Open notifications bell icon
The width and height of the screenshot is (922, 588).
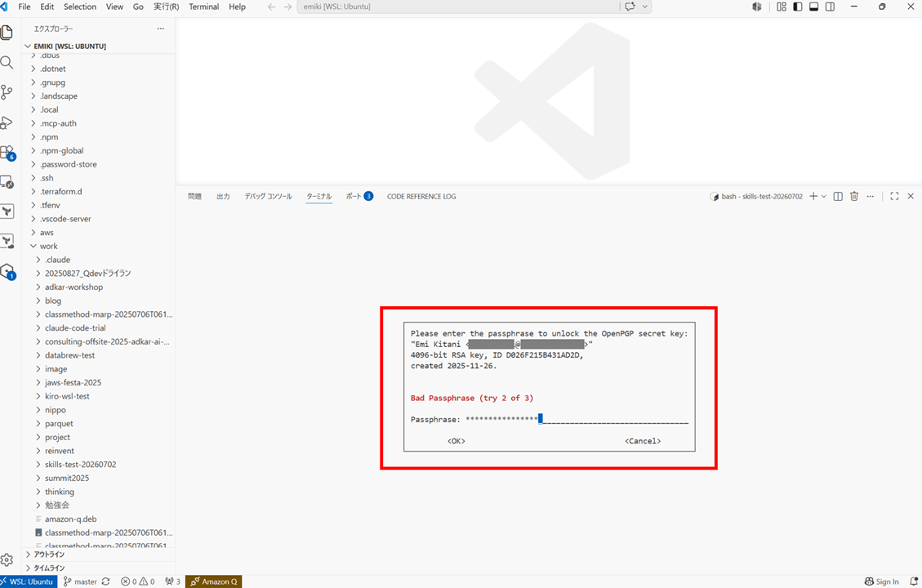[x=913, y=581]
